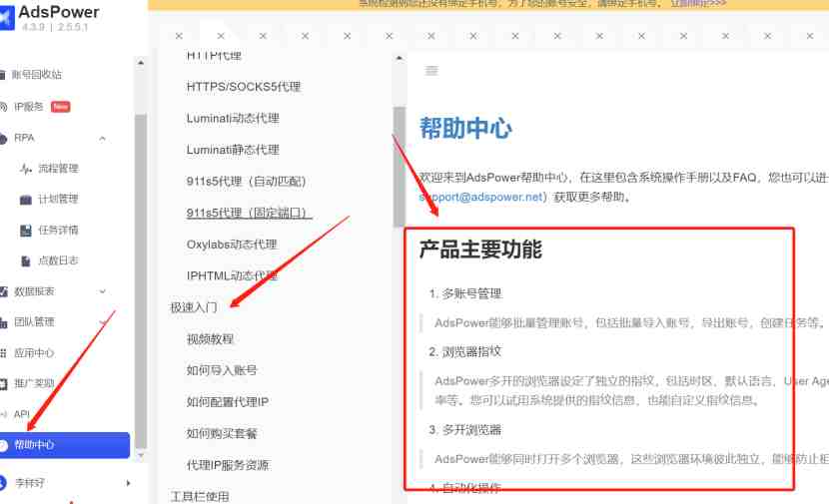Viewport: 829px width, 504px height.
Task: Open 应用中心 in the sidebar
Action: coord(34,352)
